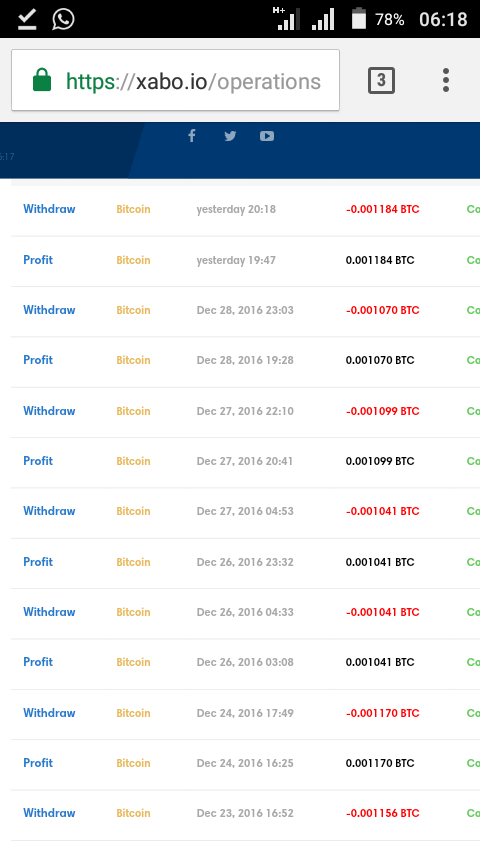Focus the xabo.io/operations address bar

(175, 80)
